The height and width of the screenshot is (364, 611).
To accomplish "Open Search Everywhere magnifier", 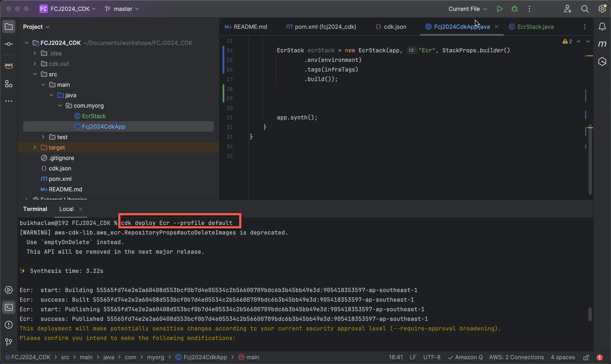I will pos(585,9).
